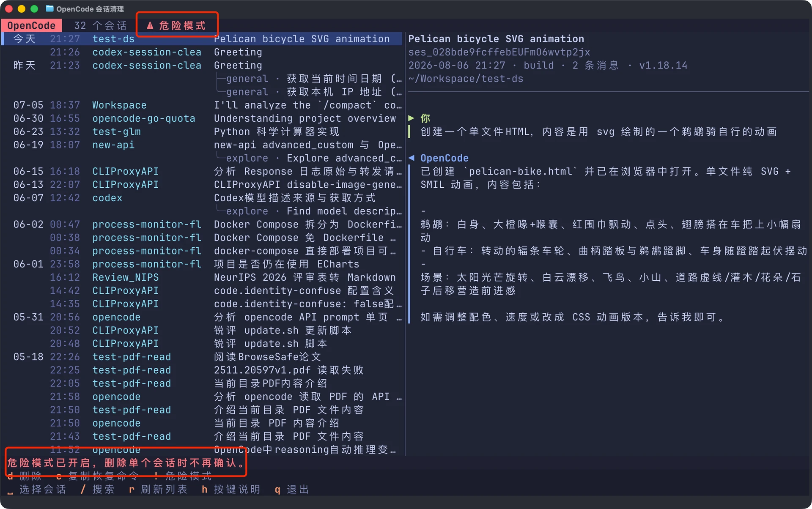
Task: Select the general · 获取当前时间日期 sub-session
Action: 201,79
